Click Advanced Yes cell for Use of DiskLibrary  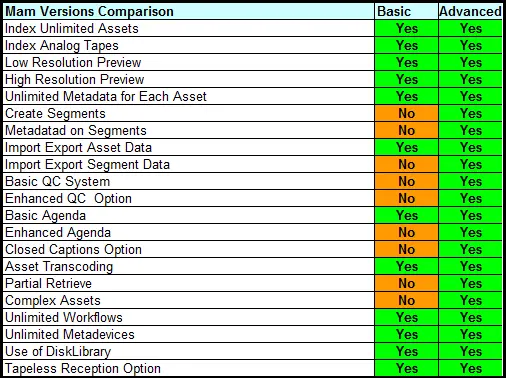tap(470, 351)
